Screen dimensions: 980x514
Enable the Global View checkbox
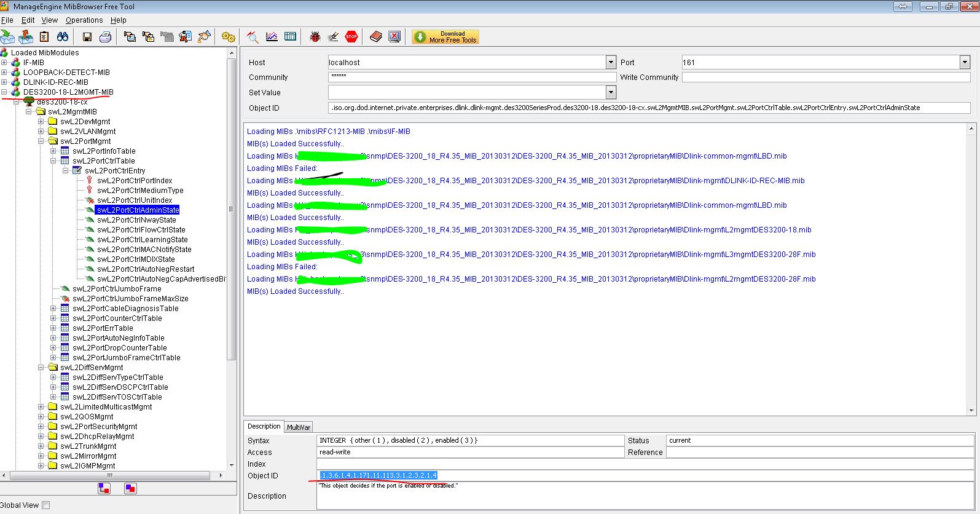[45, 505]
